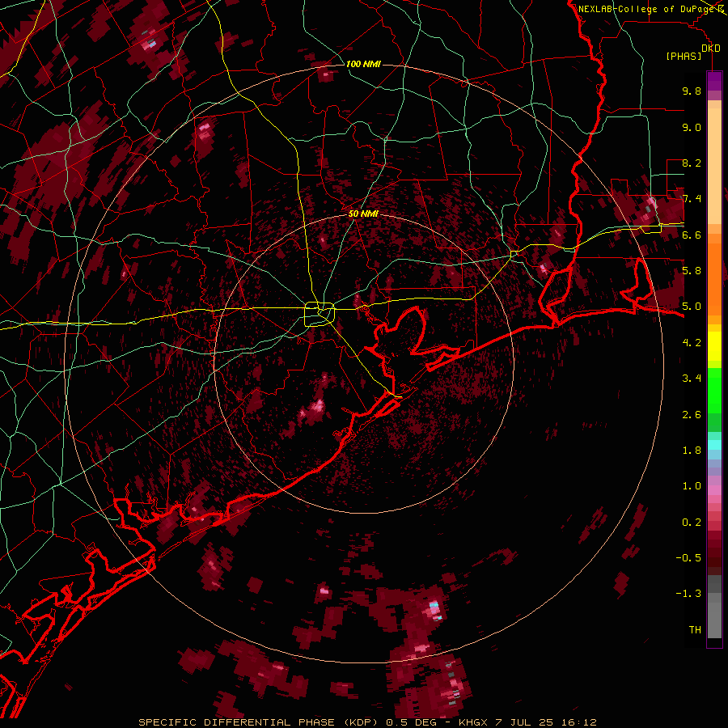Click the "DKD" label above the legend
728x728 pixels.
coord(711,49)
